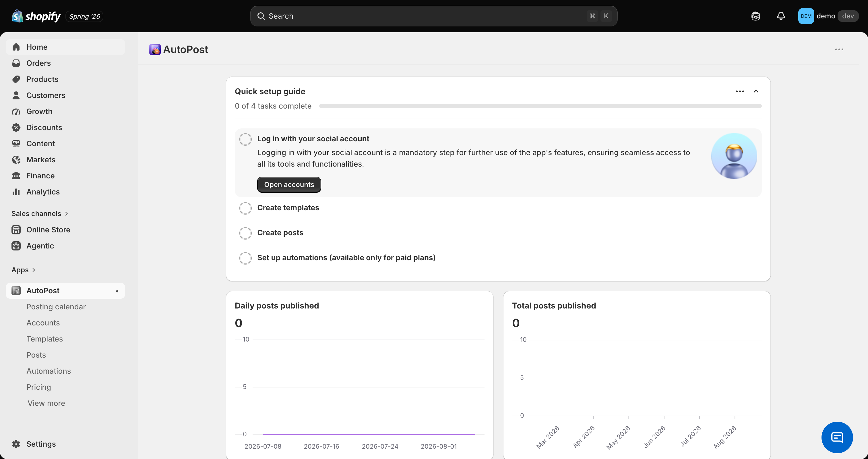This screenshot has width=868, height=459.
Task: Click the DEM store avatar
Action: (x=806, y=16)
